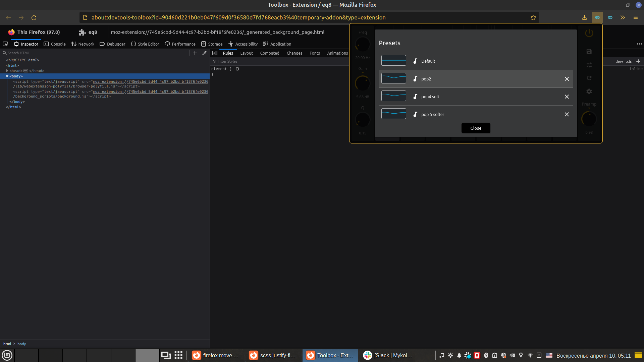Click add new node plus icon

195,53
